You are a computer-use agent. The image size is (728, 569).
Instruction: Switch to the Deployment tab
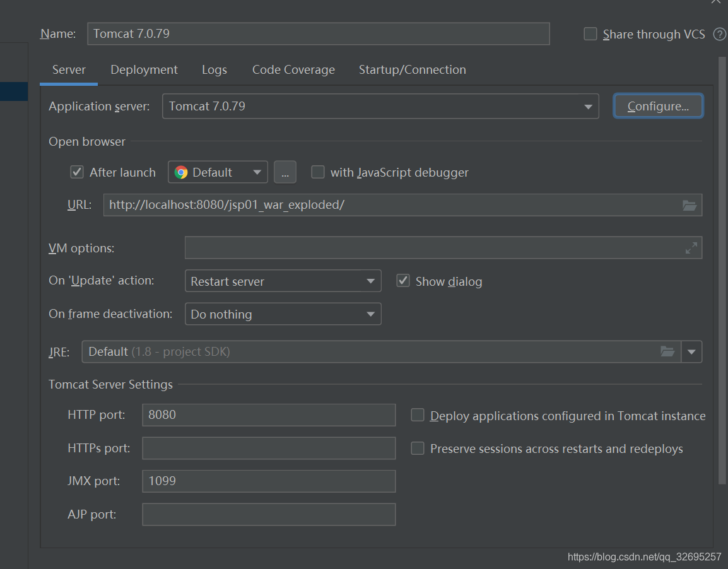coord(144,70)
